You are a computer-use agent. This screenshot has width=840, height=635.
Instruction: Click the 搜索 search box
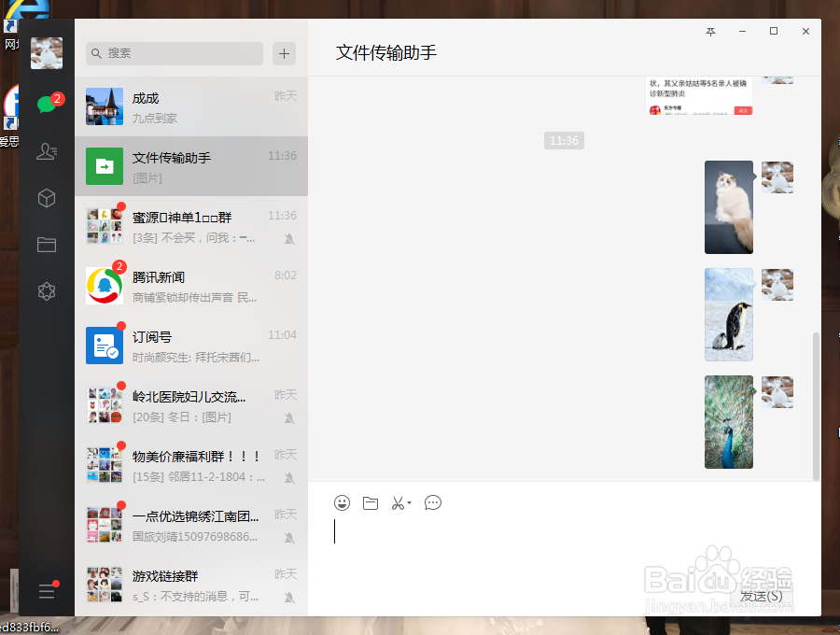pyautogui.click(x=174, y=54)
